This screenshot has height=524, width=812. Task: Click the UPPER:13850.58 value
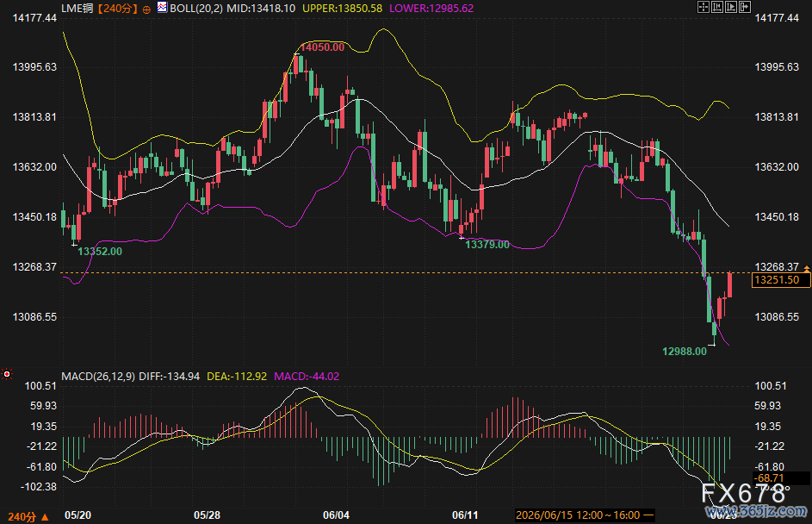(343, 9)
